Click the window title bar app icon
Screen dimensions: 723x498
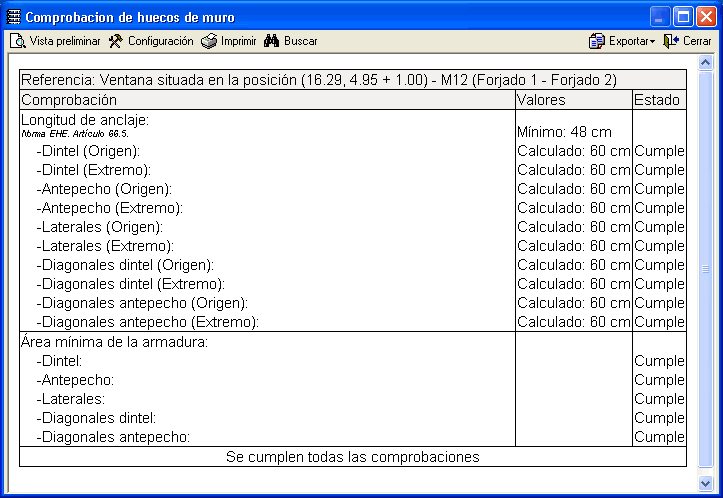point(13,17)
